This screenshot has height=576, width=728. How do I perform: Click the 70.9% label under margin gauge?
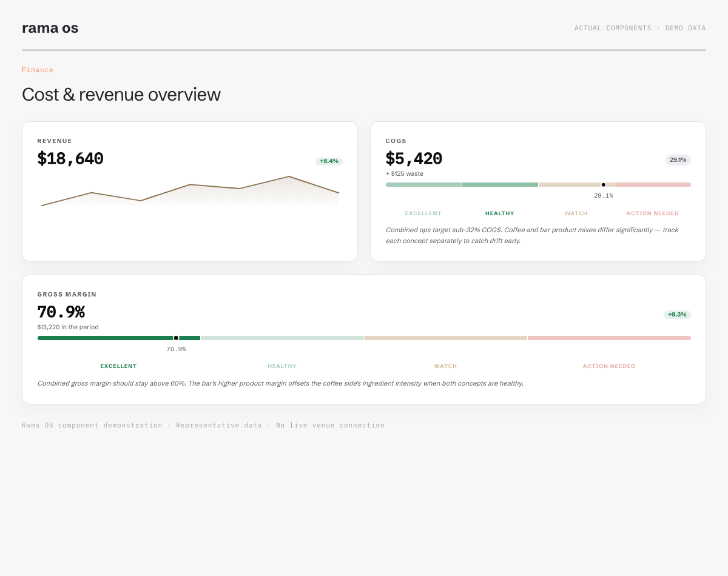(x=176, y=349)
